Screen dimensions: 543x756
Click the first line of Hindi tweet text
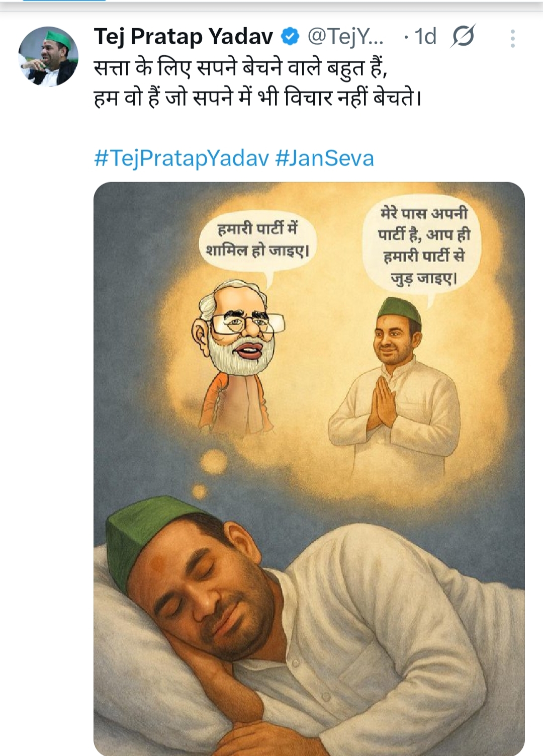point(240,68)
